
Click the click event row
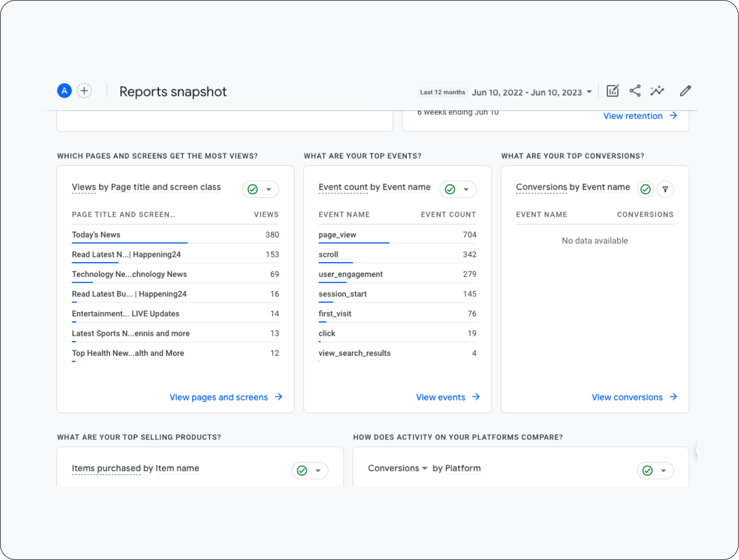397,333
